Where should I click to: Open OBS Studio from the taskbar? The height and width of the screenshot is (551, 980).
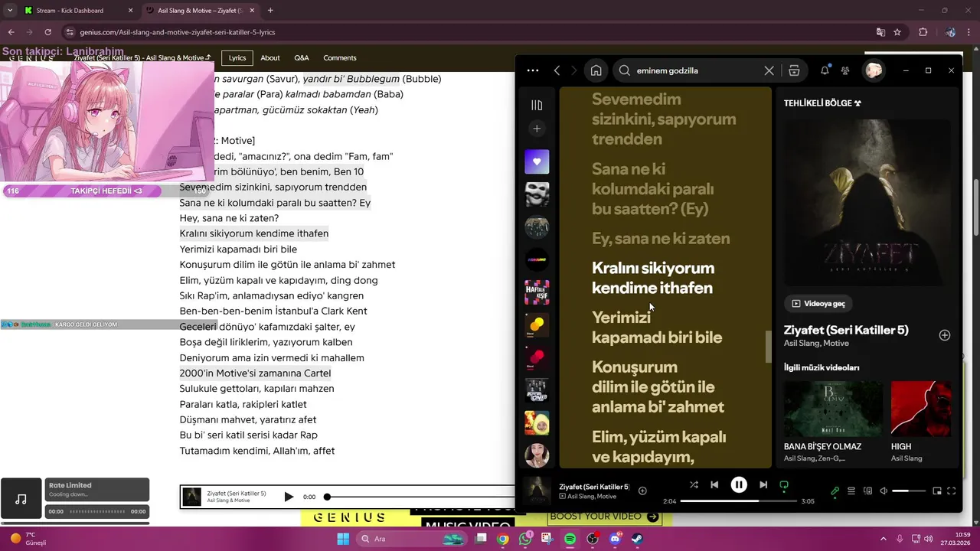click(593, 539)
